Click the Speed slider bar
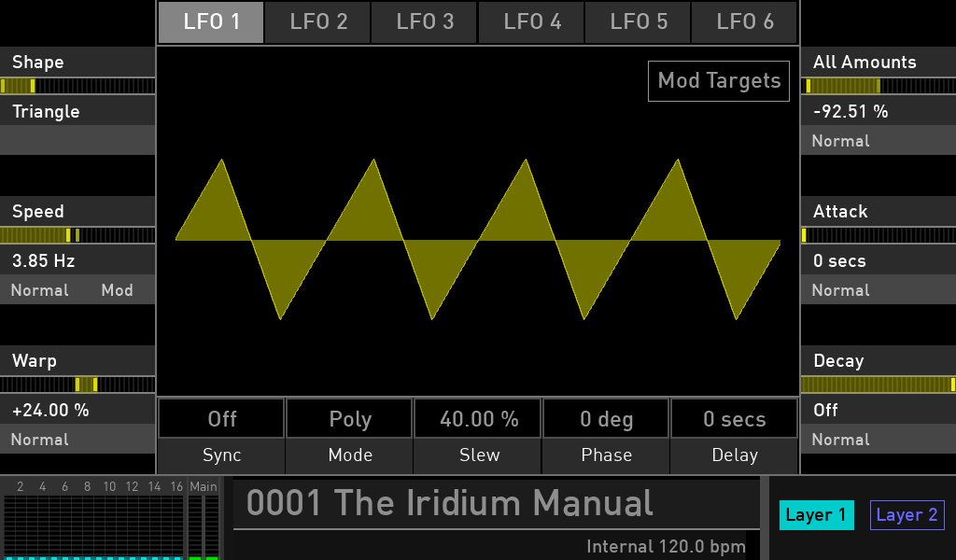 coord(77,235)
